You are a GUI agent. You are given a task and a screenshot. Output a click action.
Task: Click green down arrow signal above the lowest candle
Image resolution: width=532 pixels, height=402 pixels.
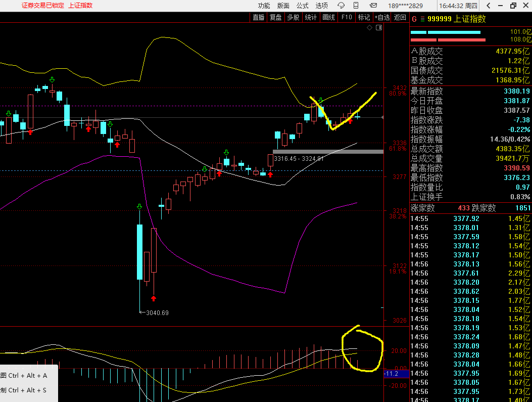[139, 207]
